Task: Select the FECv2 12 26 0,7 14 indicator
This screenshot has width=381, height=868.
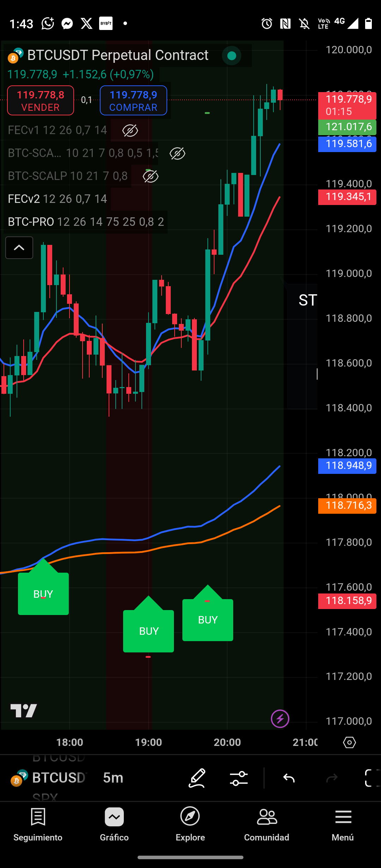Action: [58, 199]
